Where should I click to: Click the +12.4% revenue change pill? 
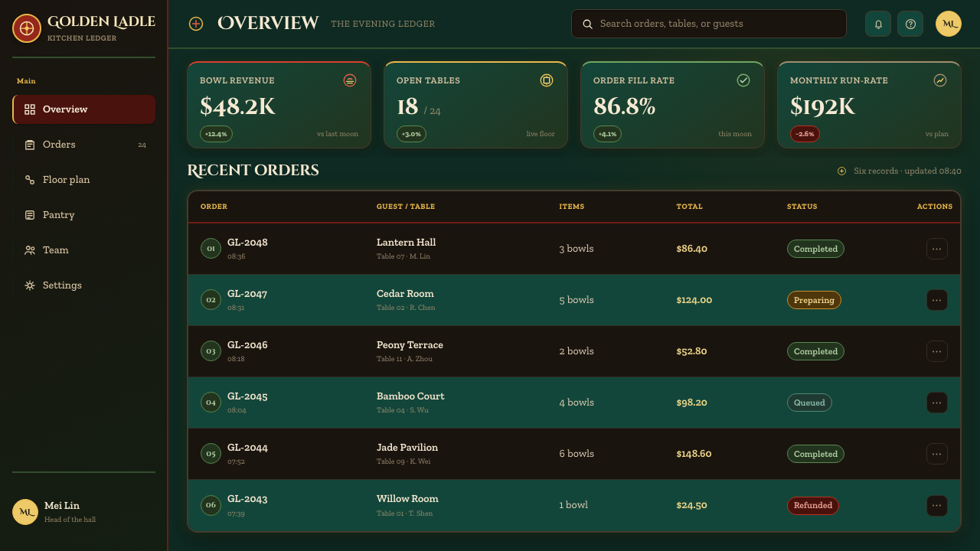(x=217, y=134)
